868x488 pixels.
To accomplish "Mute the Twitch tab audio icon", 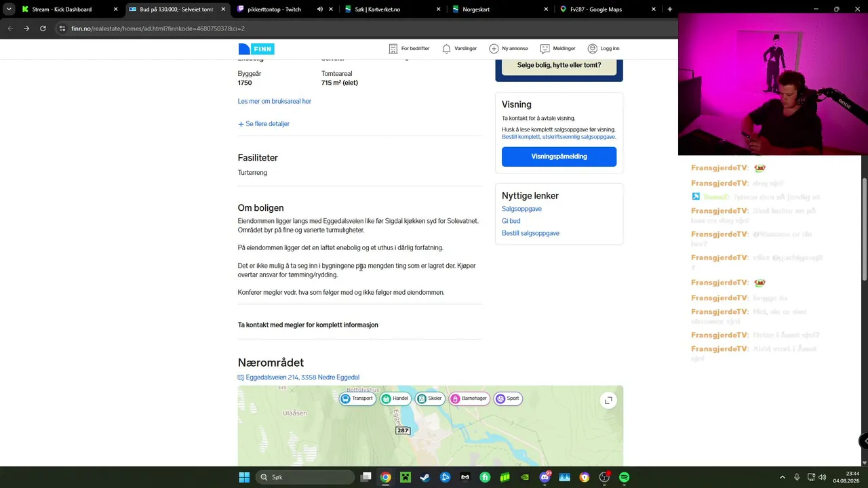I will [319, 9].
